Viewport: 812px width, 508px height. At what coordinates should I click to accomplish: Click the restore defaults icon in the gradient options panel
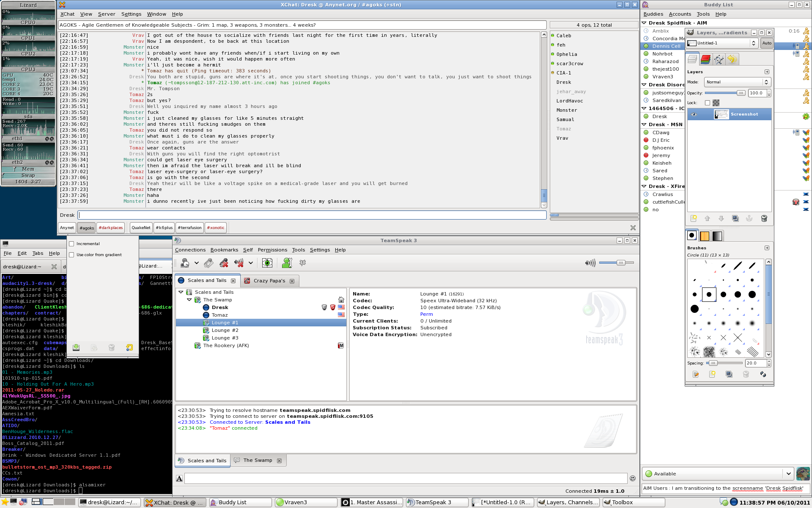(x=129, y=348)
